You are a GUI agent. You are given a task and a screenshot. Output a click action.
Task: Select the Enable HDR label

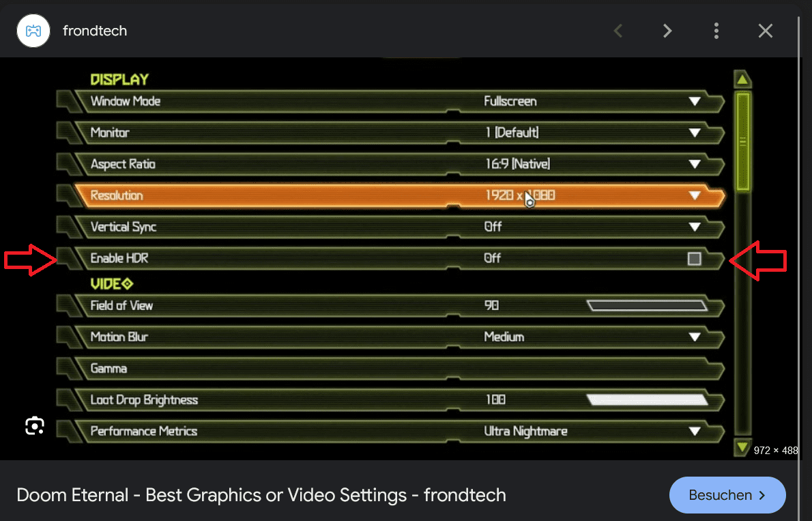pyautogui.click(x=119, y=258)
